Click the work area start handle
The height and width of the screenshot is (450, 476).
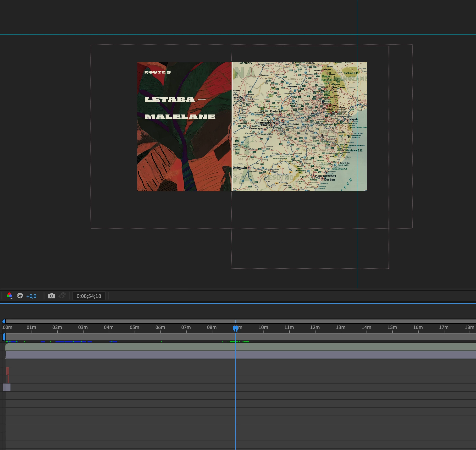(x=4, y=337)
